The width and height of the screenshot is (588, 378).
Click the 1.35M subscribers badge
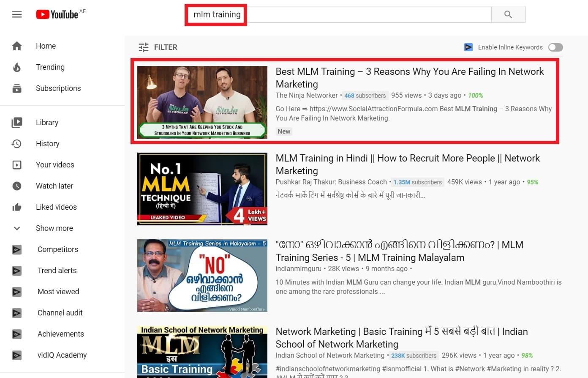418,182
